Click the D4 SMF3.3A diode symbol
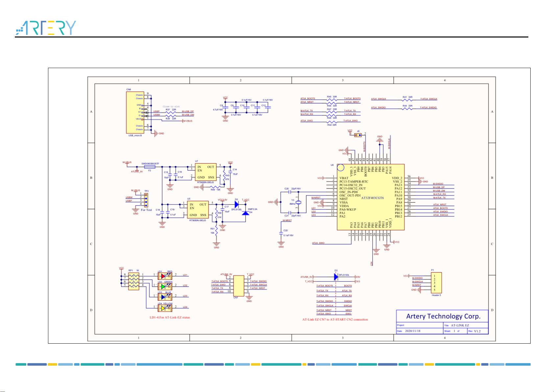Image resolution: width=554 pixels, height=392 pixels. click(245, 213)
